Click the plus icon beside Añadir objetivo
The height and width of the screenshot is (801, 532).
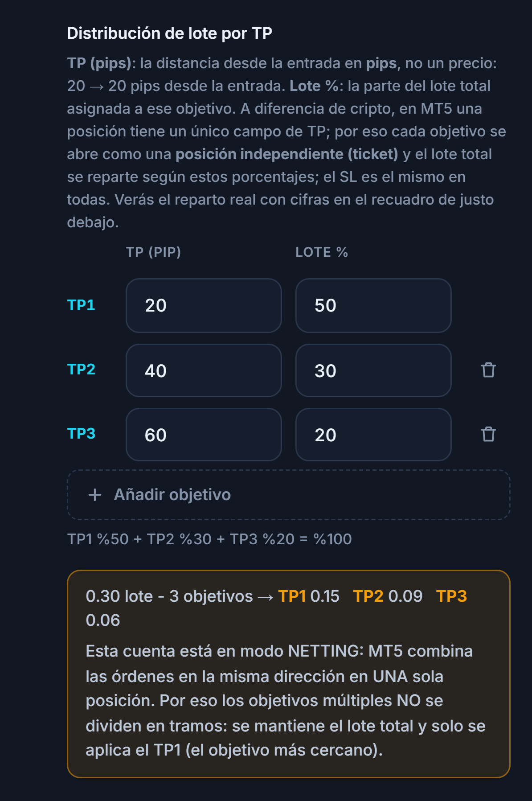click(95, 495)
